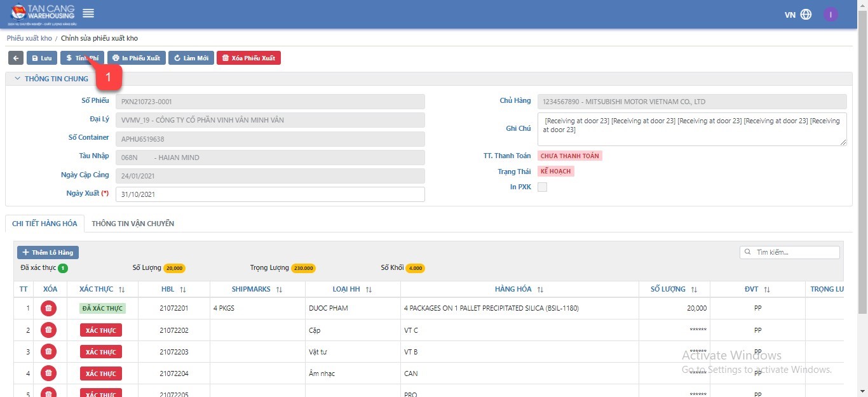Delete row 3 using trash icon
The height and width of the screenshot is (397, 868).
point(48,351)
